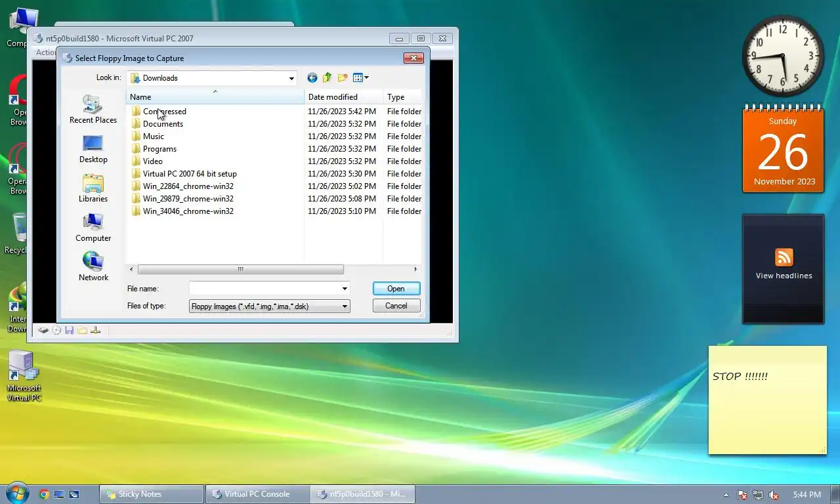Screen dimensions: 840x504
Task: Click Show Desktop quick launch icon
Action: click(x=59, y=494)
